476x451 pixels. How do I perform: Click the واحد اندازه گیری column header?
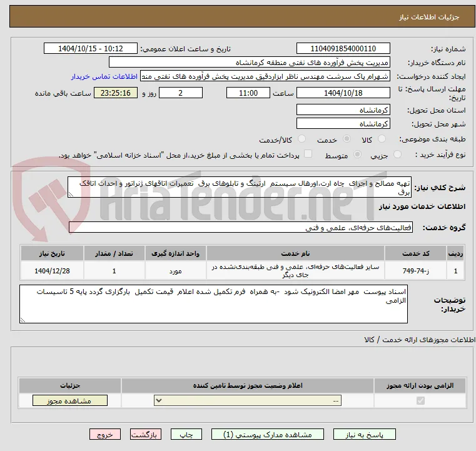point(176,253)
